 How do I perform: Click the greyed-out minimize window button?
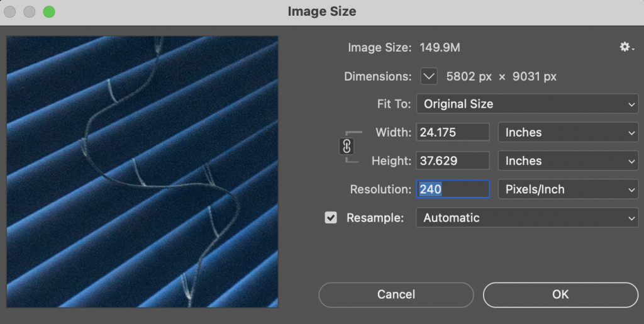click(x=30, y=12)
